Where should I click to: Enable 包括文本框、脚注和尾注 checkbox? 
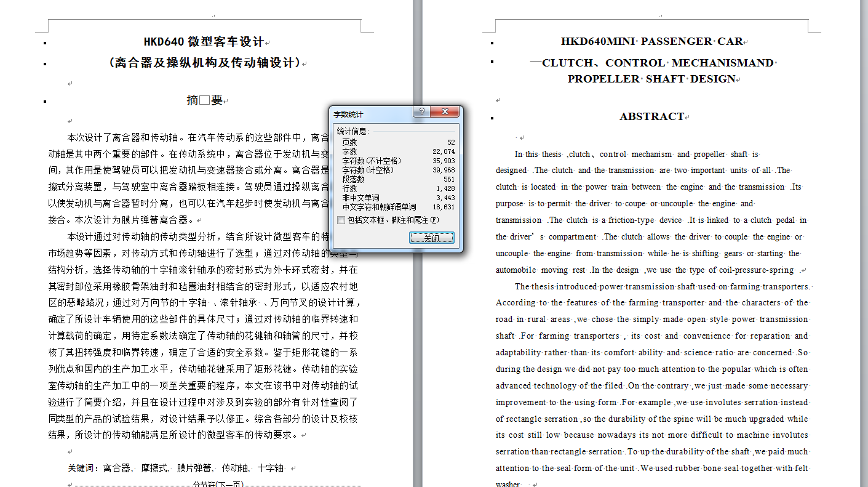[341, 220]
